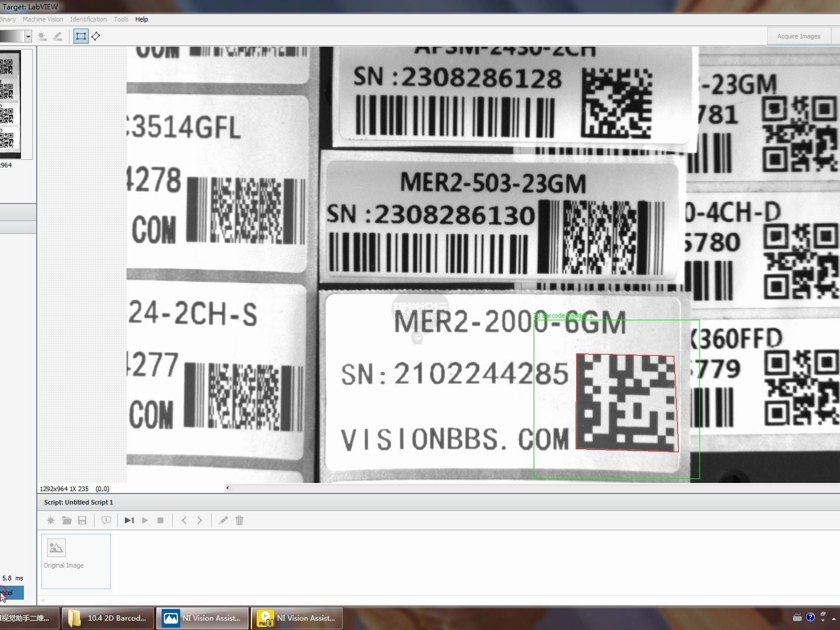Open the Binary menu
The width and height of the screenshot is (840, 630).
coord(8,19)
